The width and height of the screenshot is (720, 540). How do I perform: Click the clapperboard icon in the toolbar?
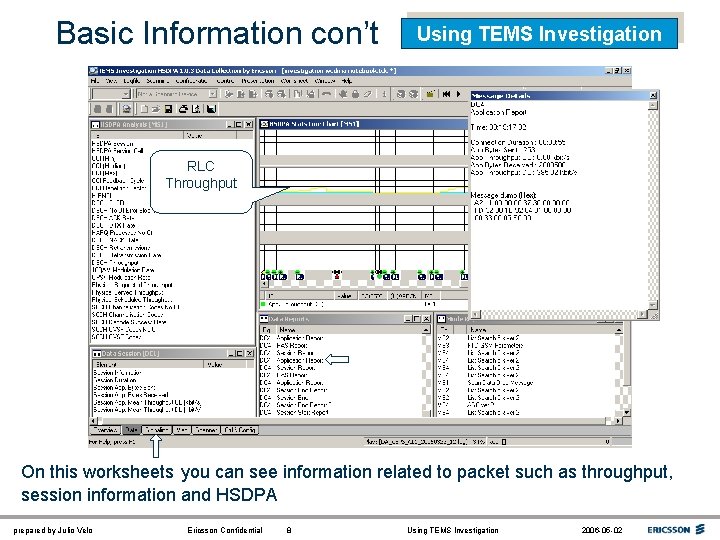point(430,94)
